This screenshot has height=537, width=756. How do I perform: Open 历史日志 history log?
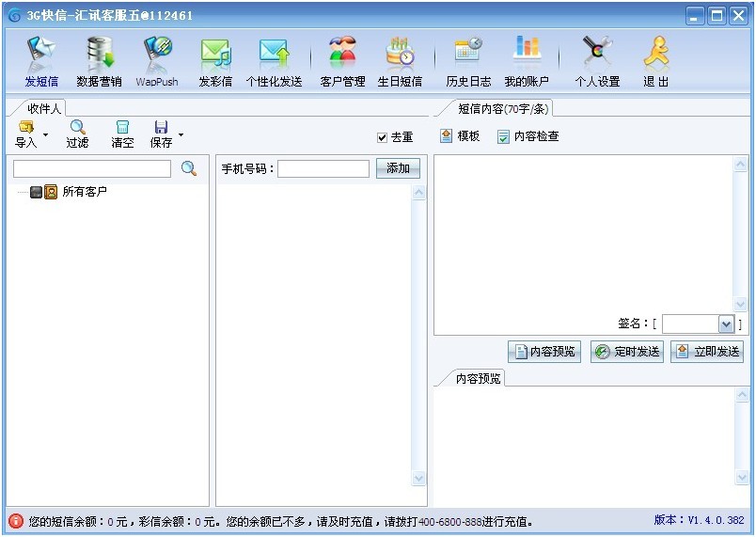tap(468, 62)
